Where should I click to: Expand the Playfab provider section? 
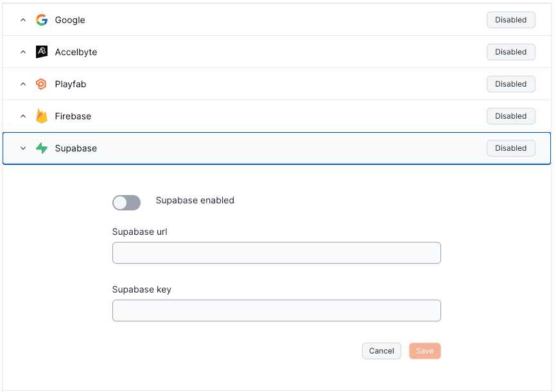pyautogui.click(x=23, y=84)
